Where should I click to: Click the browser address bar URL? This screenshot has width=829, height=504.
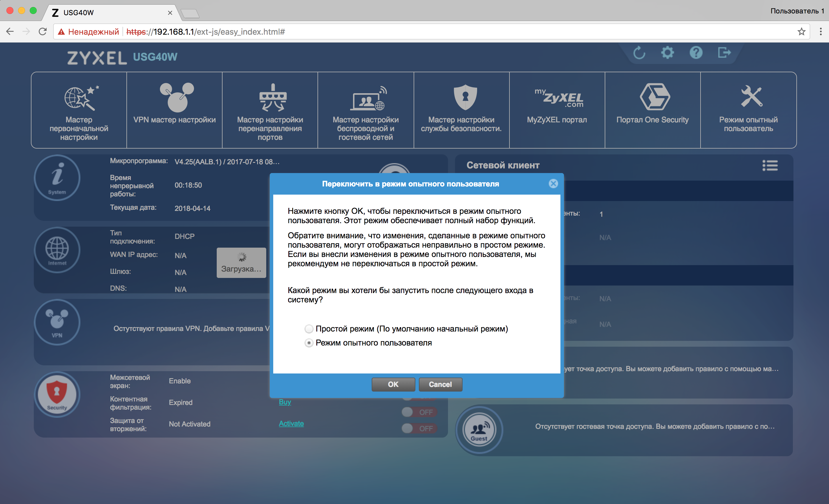click(x=219, y=32)
